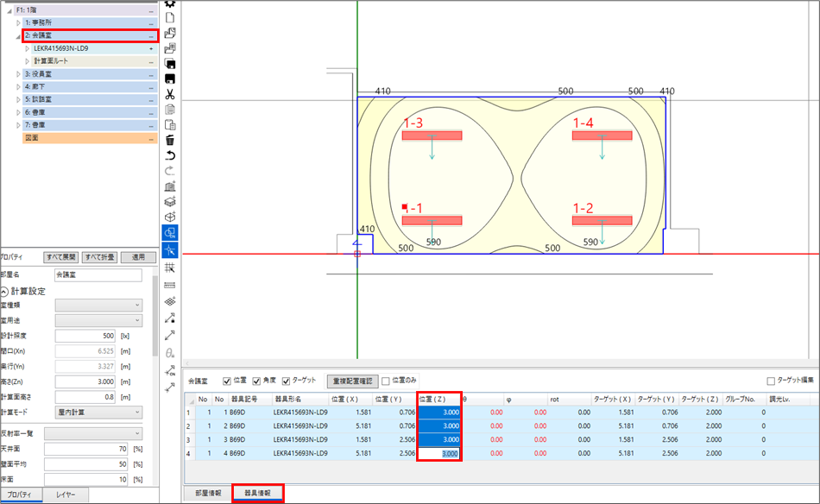This screenshot has width=820, height=504.
Task: Click the redo arrow icon
Action: 170,171
